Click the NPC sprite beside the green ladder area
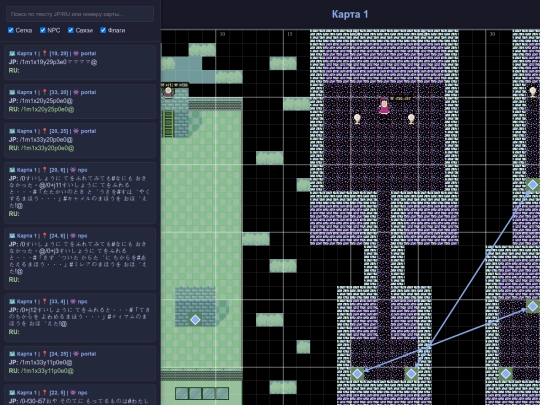The image size is (540, 405). tap(168, 92)
